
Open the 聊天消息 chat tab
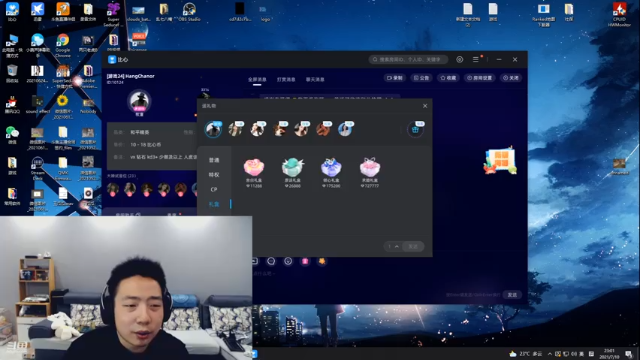pyautogui.click(x=315, y=80)
